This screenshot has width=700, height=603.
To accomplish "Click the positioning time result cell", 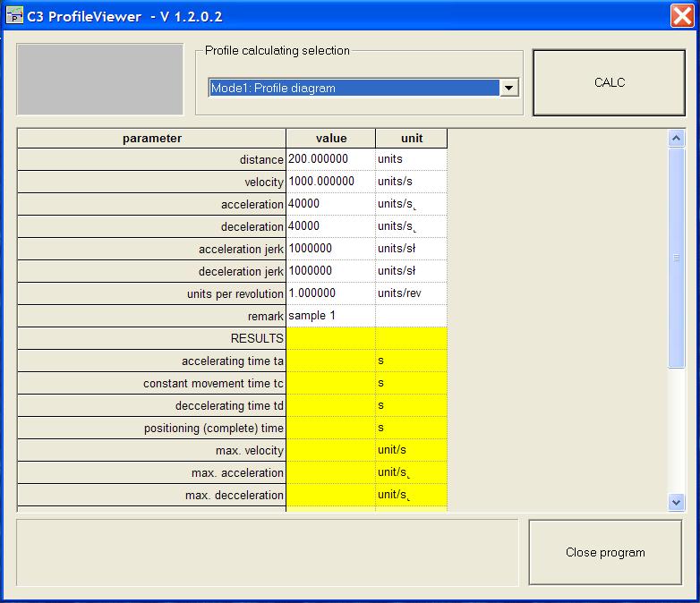I will pyautogui.click(x=331, y=428).
